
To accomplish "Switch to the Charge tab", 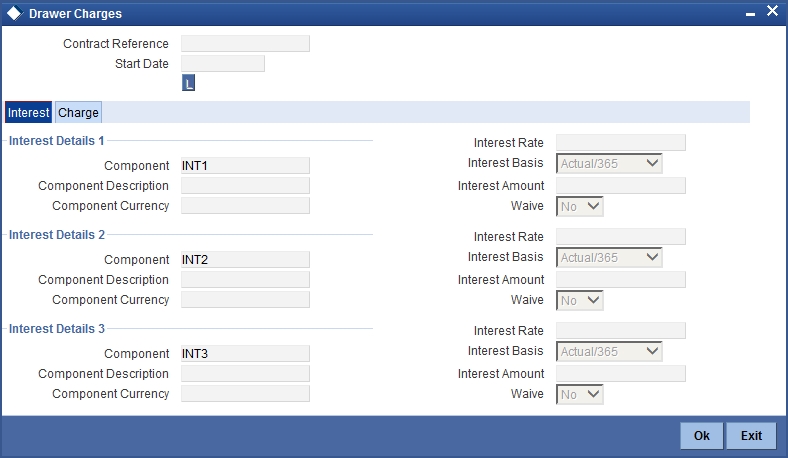I will (78, 113).
